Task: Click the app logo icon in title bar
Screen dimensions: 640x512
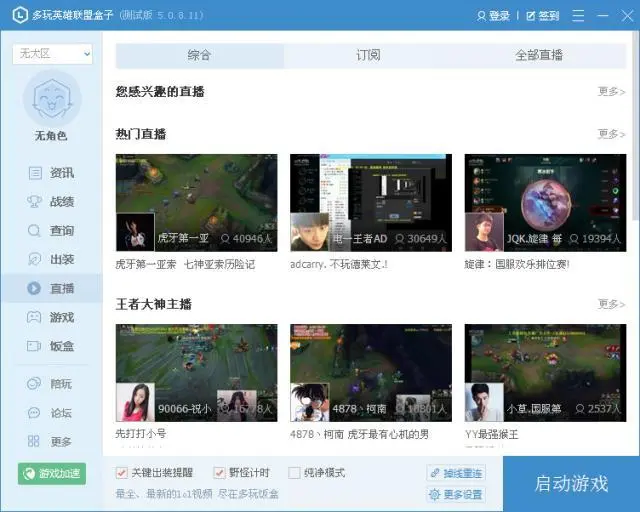Action: click(x=20, y=16)
